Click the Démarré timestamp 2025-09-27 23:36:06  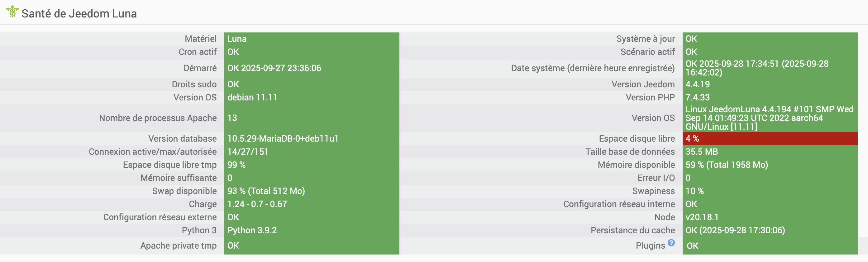click(281, 68)
